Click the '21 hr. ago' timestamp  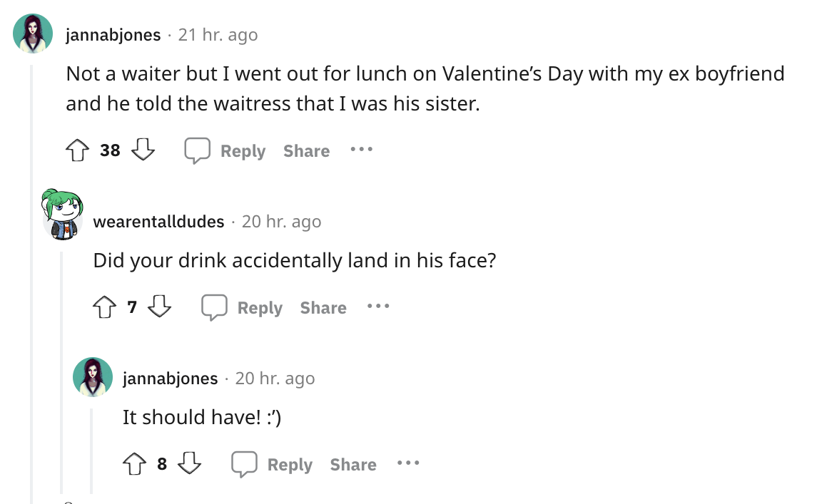tap(218, 34)
